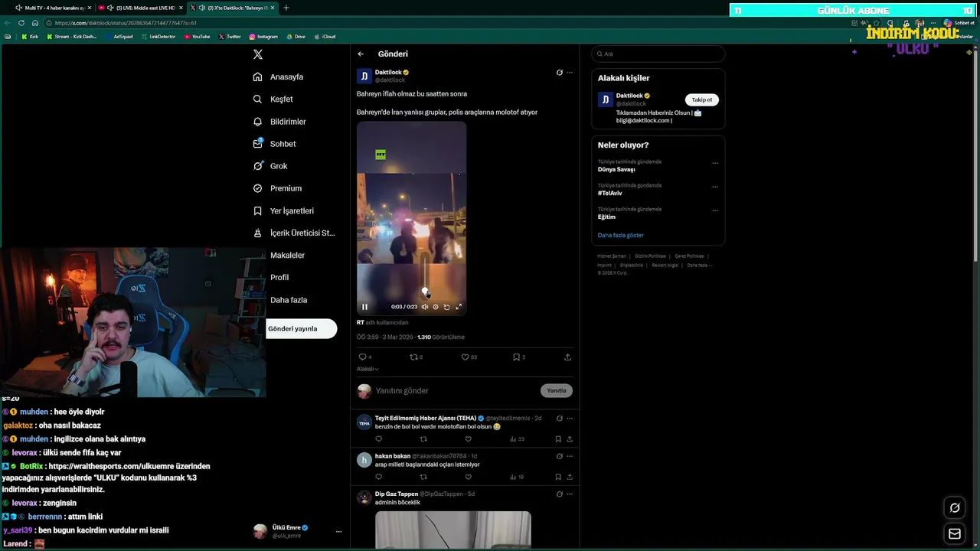The width and height of the screenshot is (980, 551).
Task: Open Sohbet messages
Action: (274, 144)
